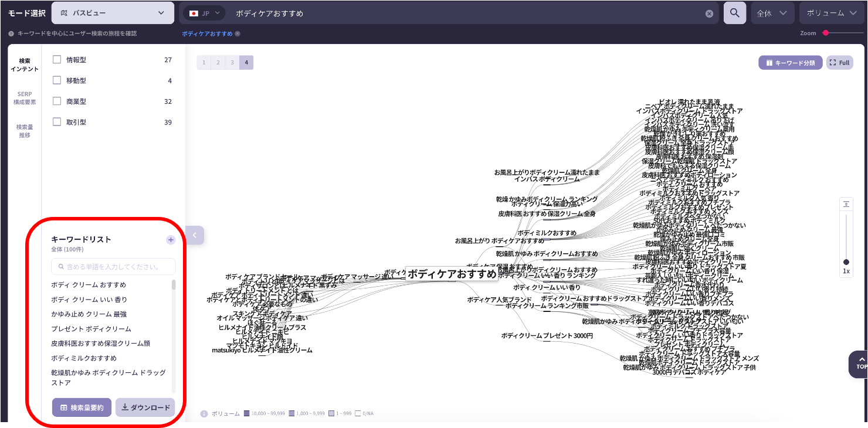Viewport: 868px width, 428px height.
Task: Open the パスビュー mode dropdown
Action: click(113, 13)
